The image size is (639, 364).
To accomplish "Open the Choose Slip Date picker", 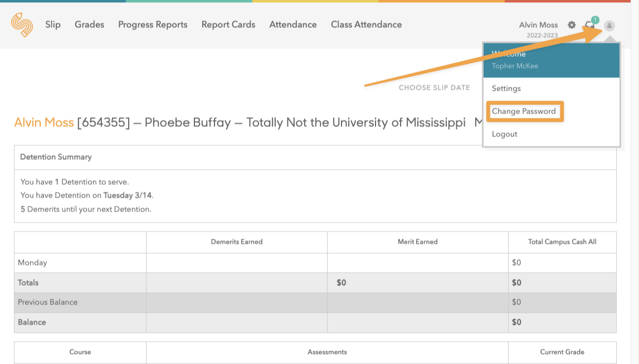I will click(434, 87).
